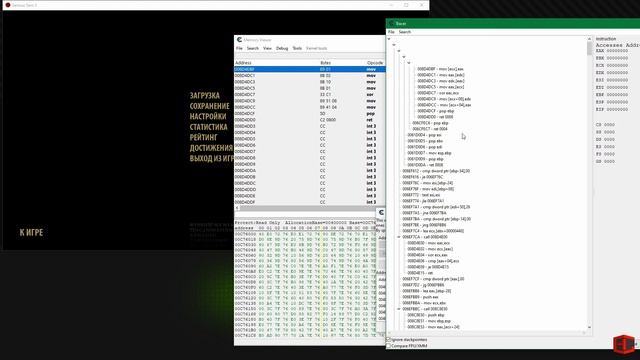Image resolution: width=640 pixels, height=360 pixels.
Task: Select trace row '008C0E50 - push ebp'
Action: [x=426, y=315]
